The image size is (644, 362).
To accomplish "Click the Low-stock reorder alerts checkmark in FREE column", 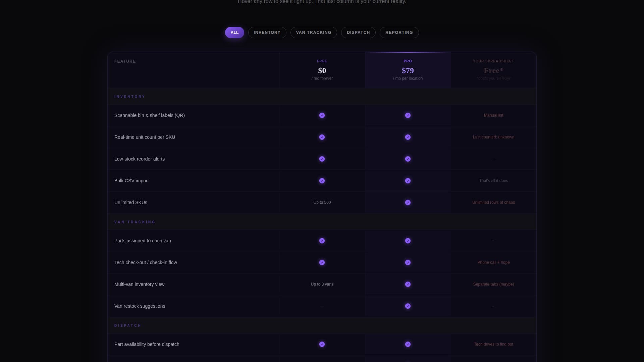I will [322, 159].
